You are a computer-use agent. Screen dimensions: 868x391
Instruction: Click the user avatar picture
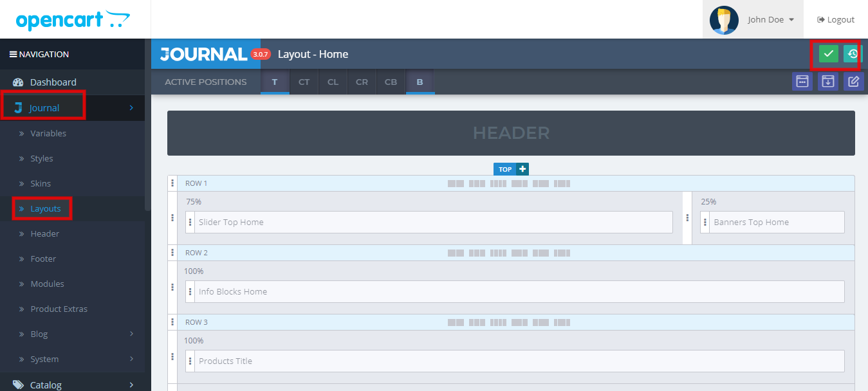tap(724, 20)
